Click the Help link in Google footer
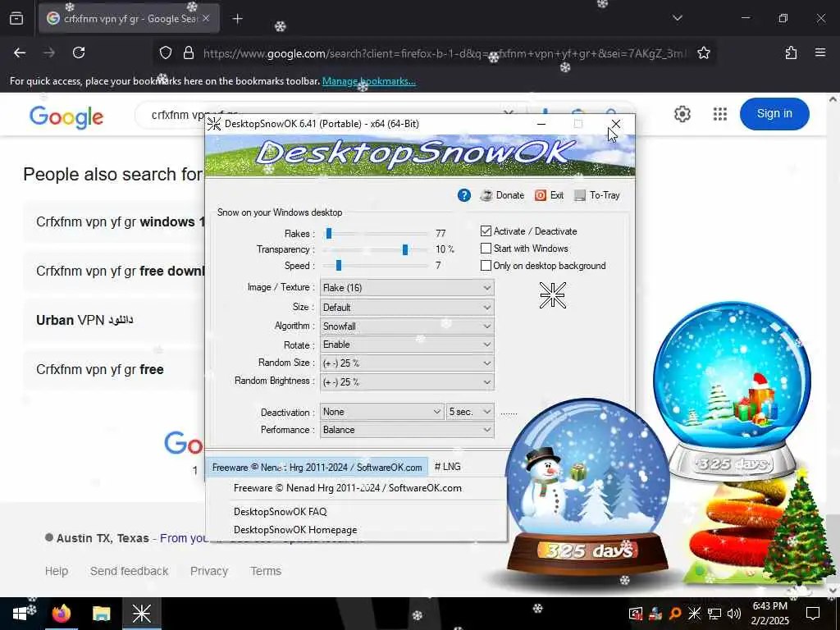 [57, 571]
